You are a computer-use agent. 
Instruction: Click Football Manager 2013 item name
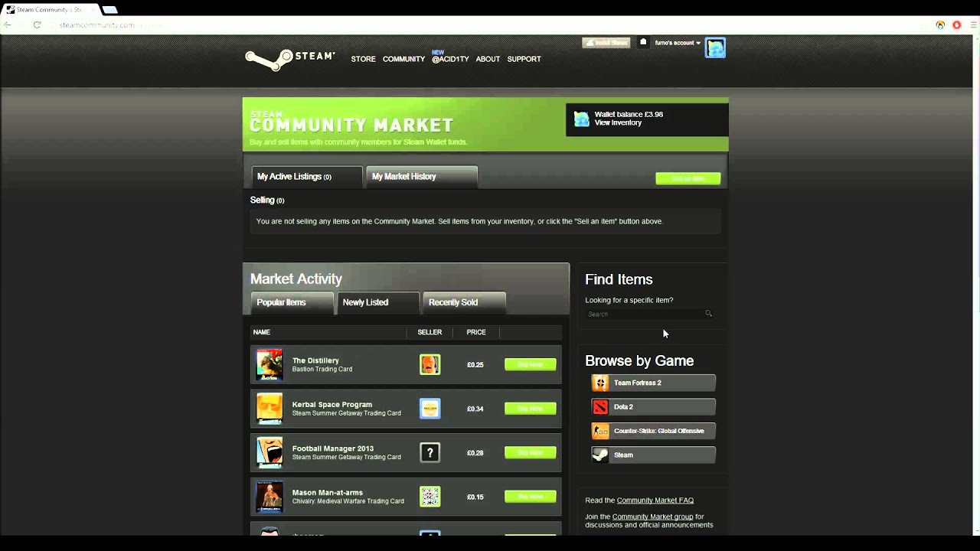333,448
